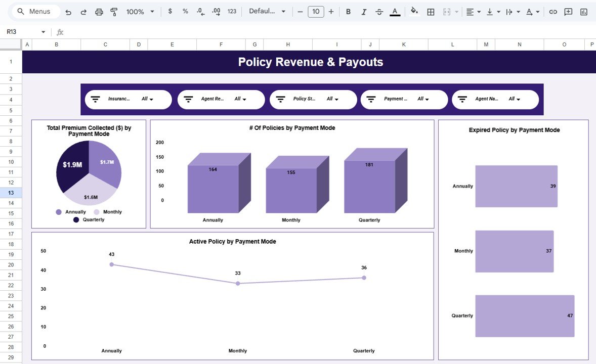Toggle strikethrough formatting
Viewport: 596px width, 364px height.
(379, 11)
